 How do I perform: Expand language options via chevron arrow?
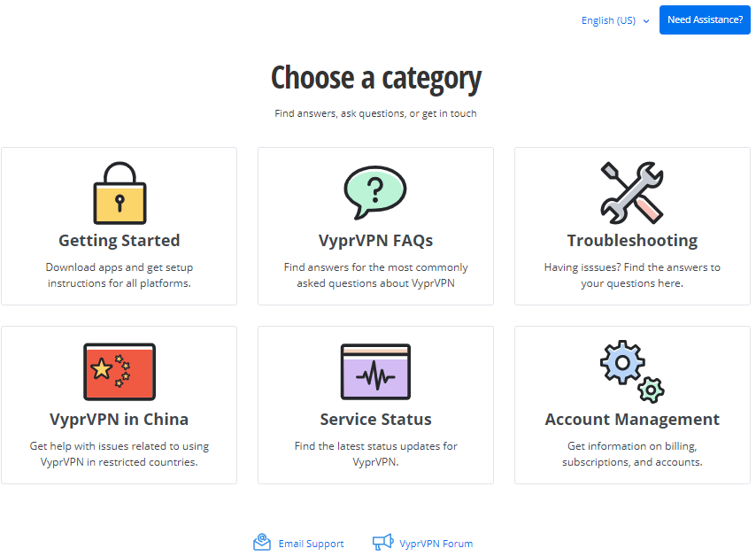pyautogui.click(x=646, y=21)
